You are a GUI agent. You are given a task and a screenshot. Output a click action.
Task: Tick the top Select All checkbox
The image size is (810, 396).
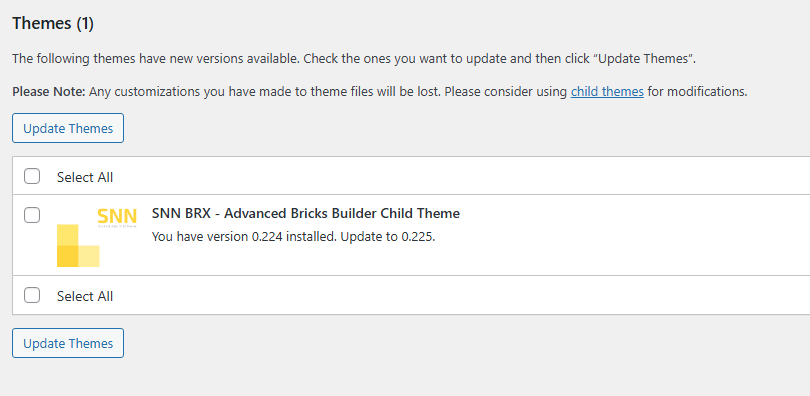pos(32,177)
